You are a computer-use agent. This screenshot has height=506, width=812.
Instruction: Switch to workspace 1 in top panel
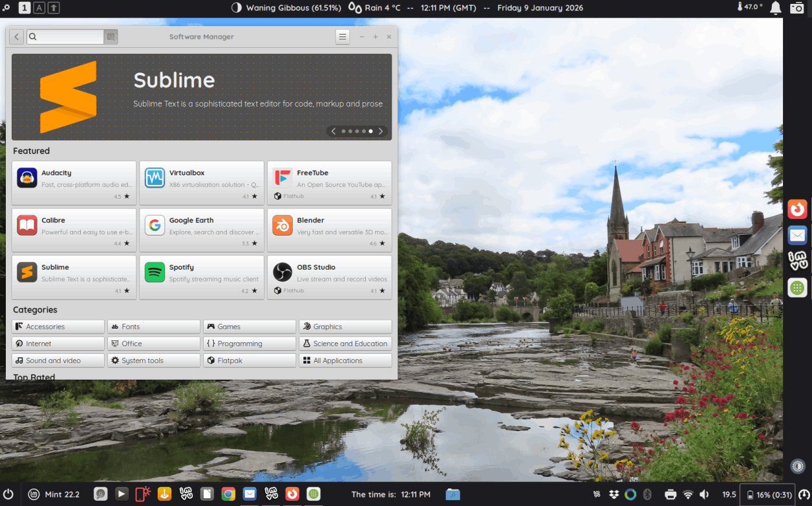tap(24, 8)
